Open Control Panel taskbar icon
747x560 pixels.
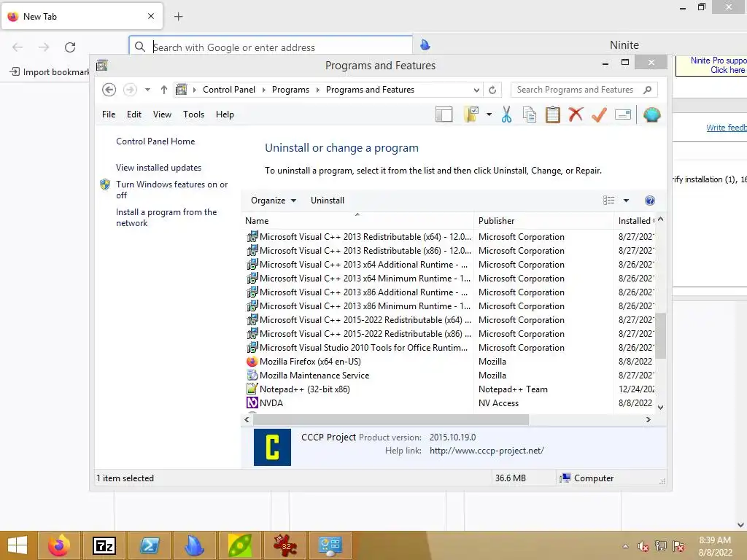(330, 545)
